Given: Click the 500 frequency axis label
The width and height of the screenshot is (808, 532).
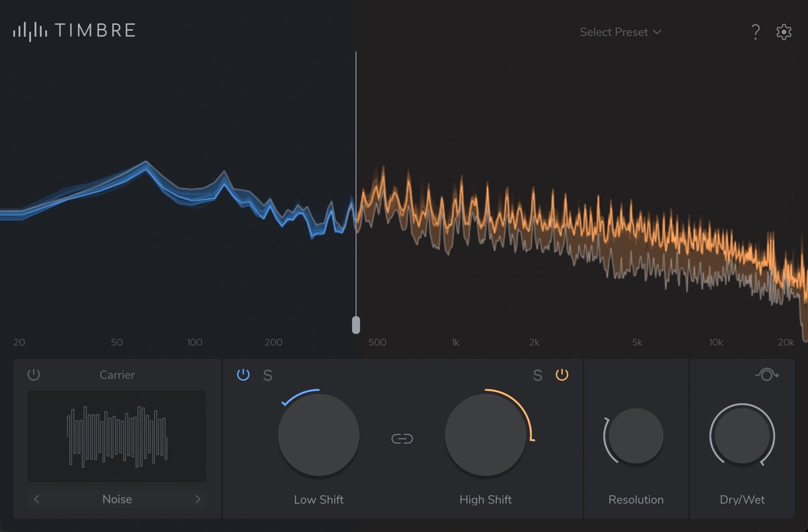Looking at the screenshot, I should point(378,342).
